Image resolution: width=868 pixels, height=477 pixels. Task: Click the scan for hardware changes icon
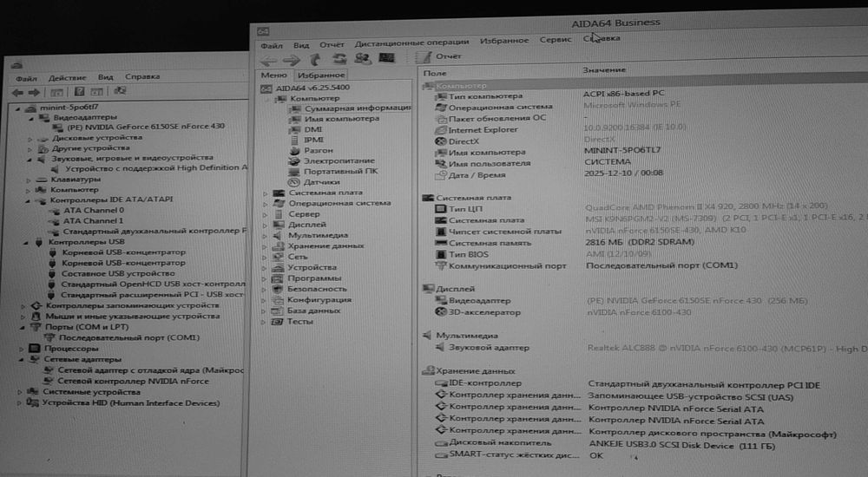(120, 90)
